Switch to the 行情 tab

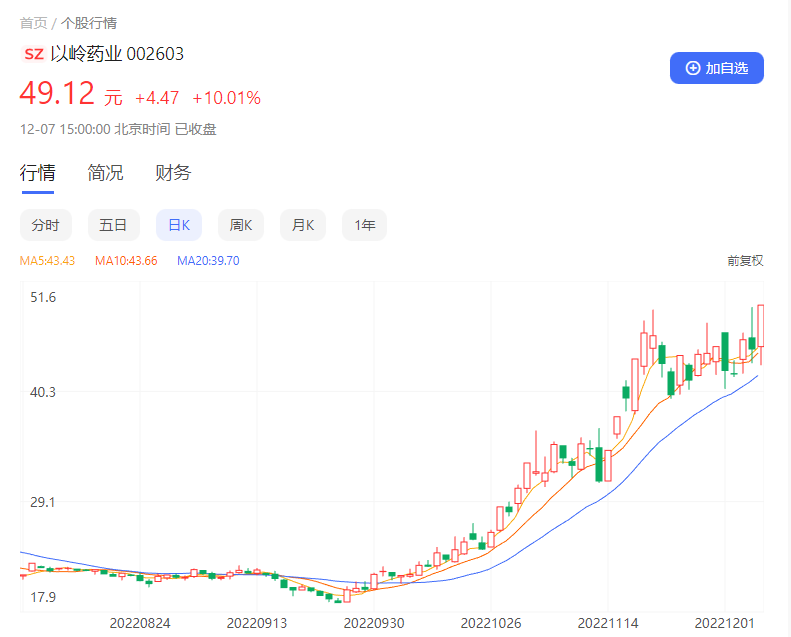38,173
